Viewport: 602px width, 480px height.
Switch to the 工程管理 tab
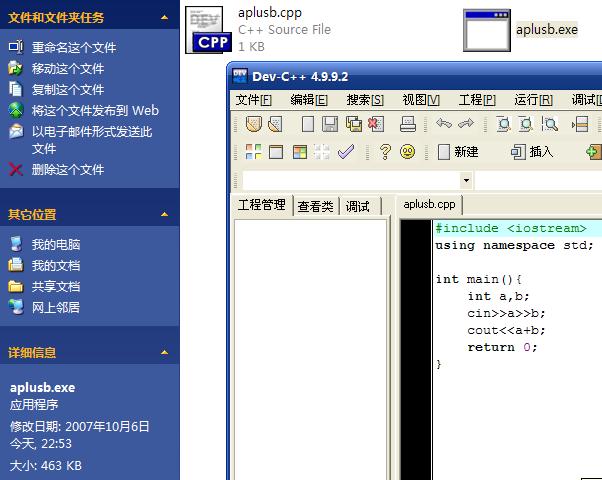tap(262, 205)
